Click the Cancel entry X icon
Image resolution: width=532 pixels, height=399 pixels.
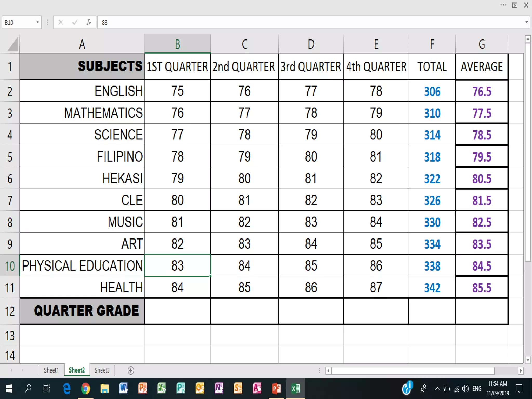click(x=61, y=22)
